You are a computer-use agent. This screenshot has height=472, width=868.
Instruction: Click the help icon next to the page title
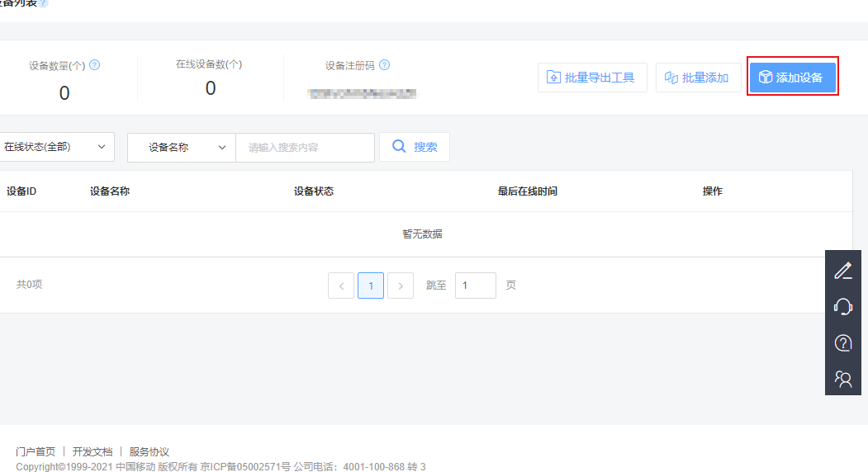[x=43, y=3]
